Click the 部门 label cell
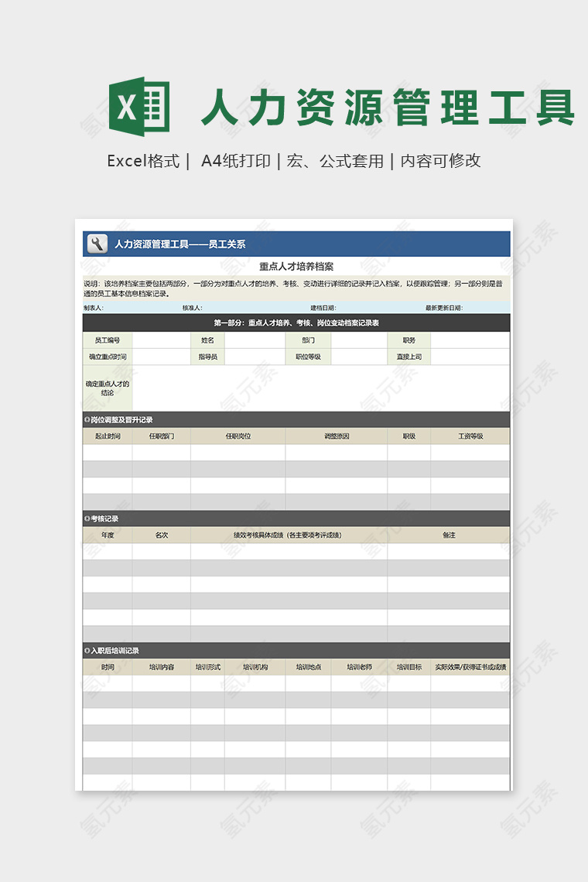 [309, 340]
